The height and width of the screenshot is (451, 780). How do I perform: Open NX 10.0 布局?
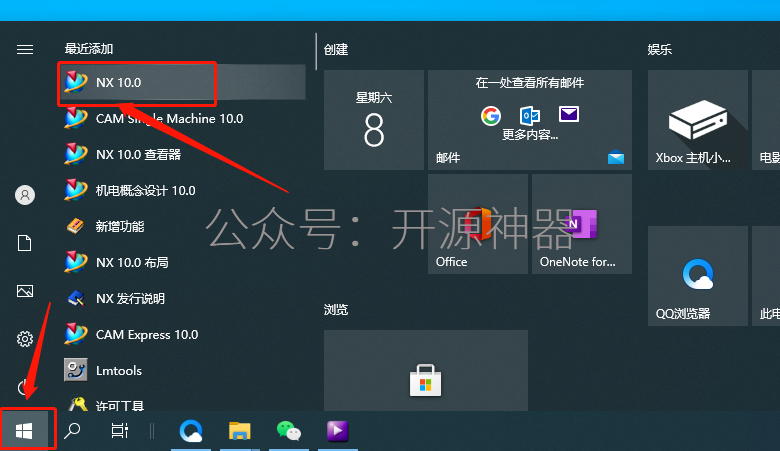(182, 262)
